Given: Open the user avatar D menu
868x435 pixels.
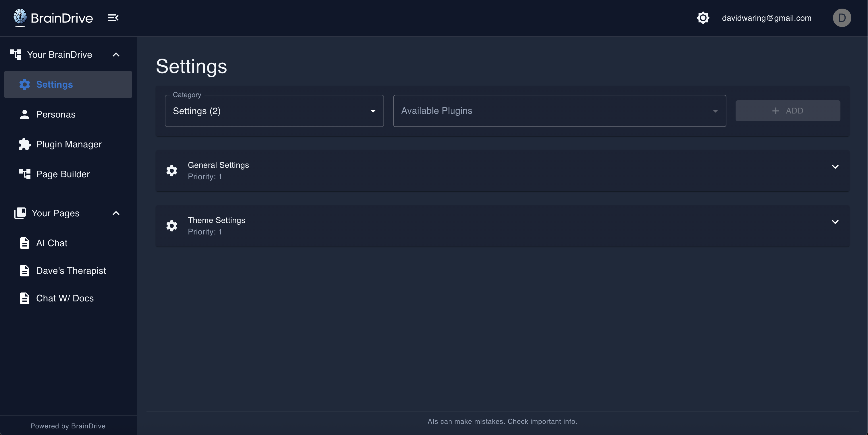Looking at the screenshot, I should tap(842, 18).
